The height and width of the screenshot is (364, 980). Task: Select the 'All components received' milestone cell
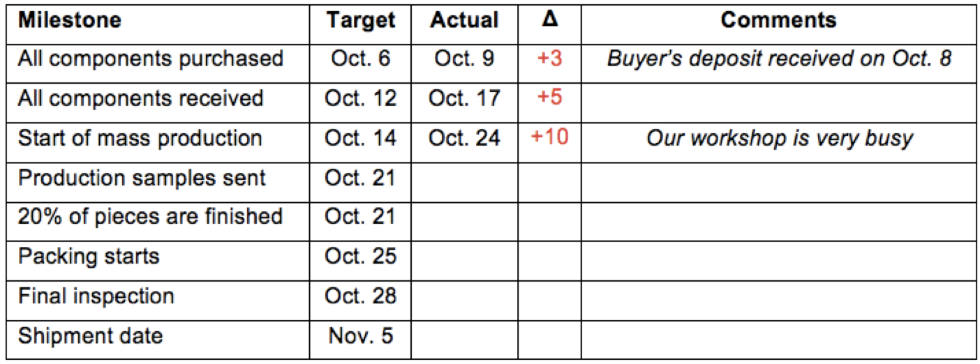pos(140,98)
